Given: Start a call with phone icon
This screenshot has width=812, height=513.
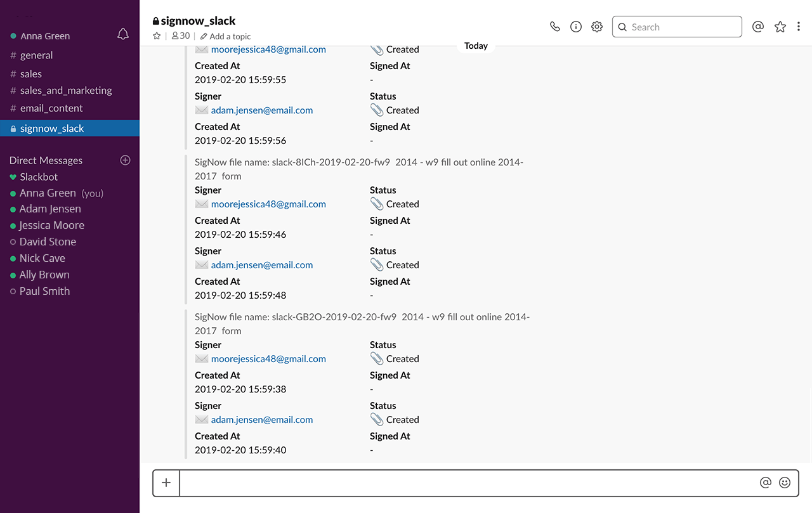Looking at the screenshot, I should [555, 27].
